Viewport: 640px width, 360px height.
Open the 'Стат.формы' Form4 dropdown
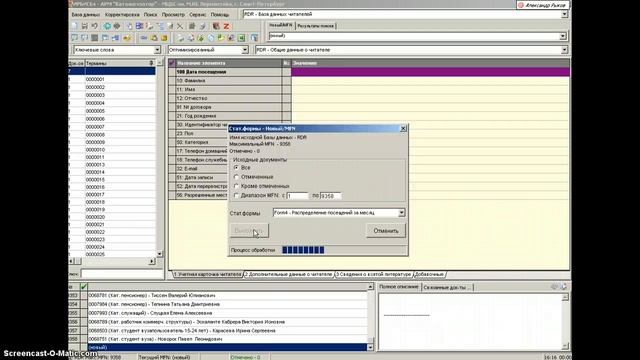401,213
